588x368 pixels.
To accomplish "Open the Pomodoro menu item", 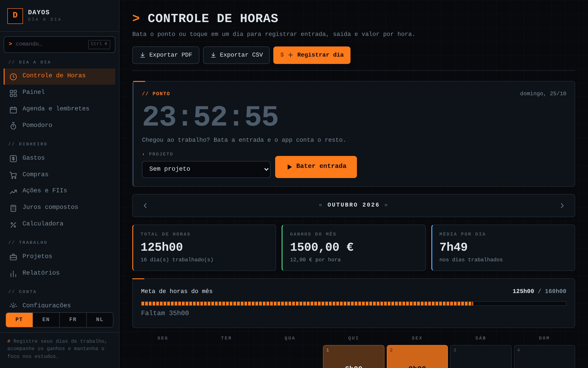I will click(59, 126).
